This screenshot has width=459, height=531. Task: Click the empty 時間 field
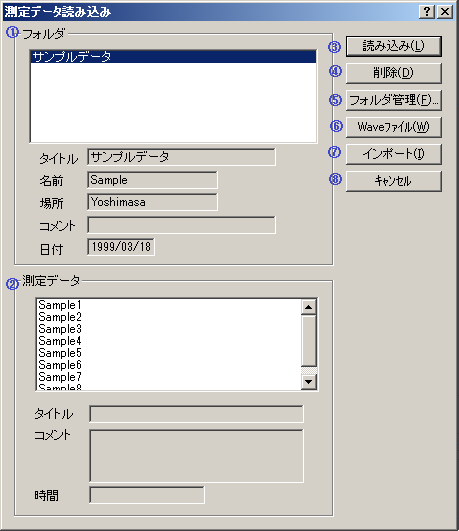pos(147,495)
